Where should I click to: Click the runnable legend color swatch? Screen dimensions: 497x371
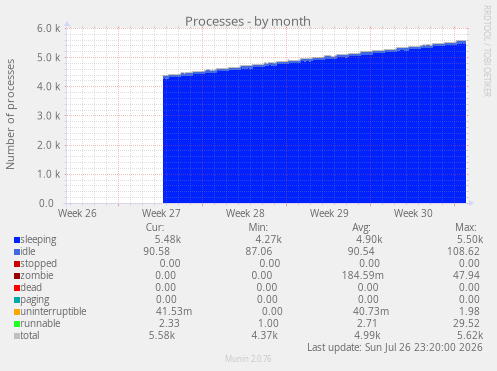point(17,324)
